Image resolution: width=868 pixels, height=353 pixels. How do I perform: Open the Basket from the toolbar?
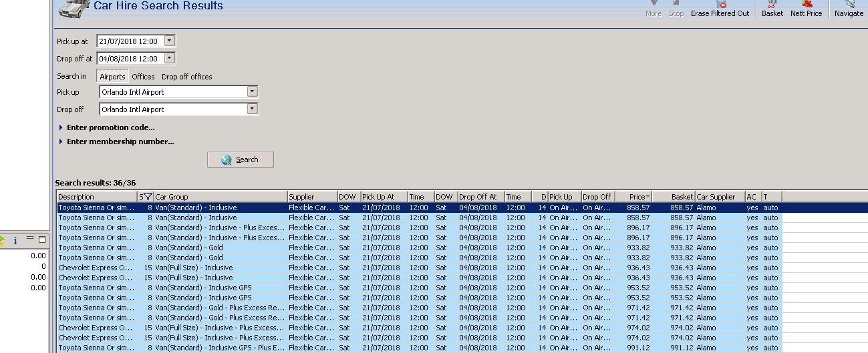pos(772,9)
